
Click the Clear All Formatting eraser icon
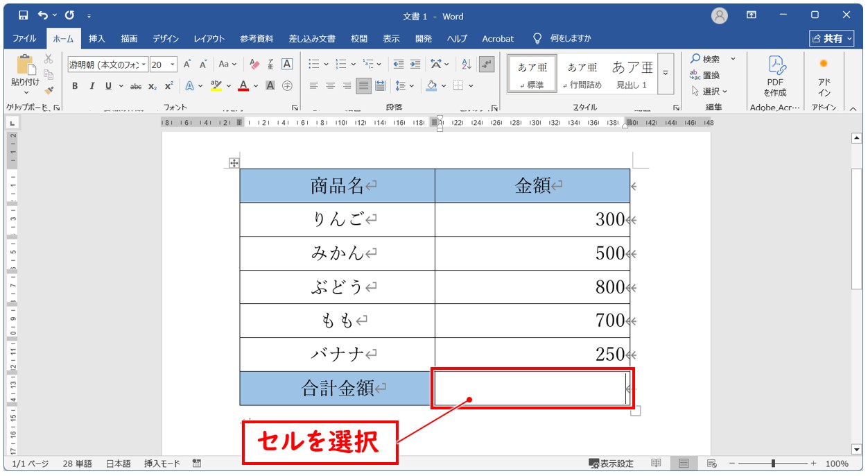coord(254,65)
